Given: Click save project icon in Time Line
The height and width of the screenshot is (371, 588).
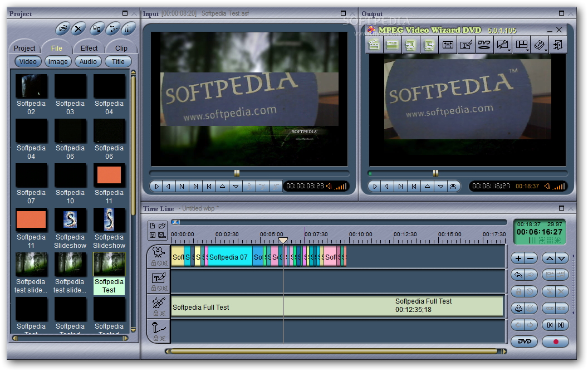Looking at the screenshot, I should [x=153, y=235].
